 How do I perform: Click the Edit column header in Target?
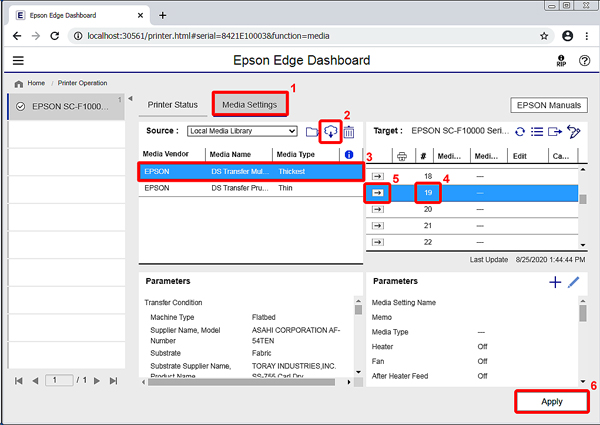coord(520,156)
